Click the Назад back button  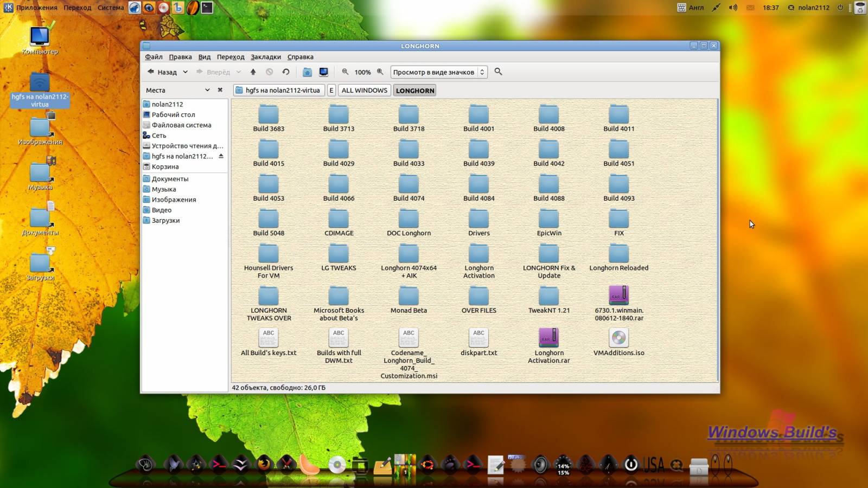pyautogui.click(x=162, y=72)
